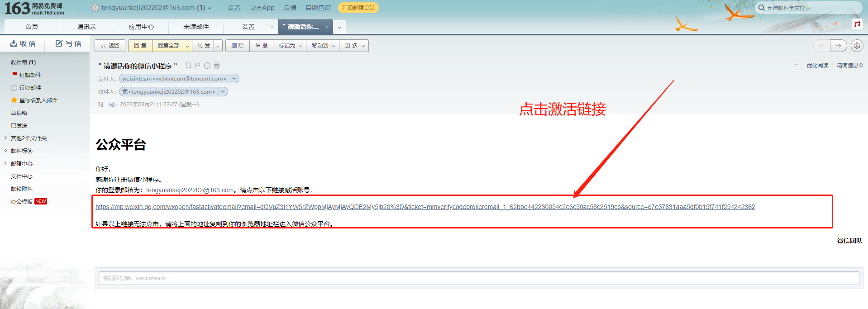Click 举报 report button

coord(261,46)
